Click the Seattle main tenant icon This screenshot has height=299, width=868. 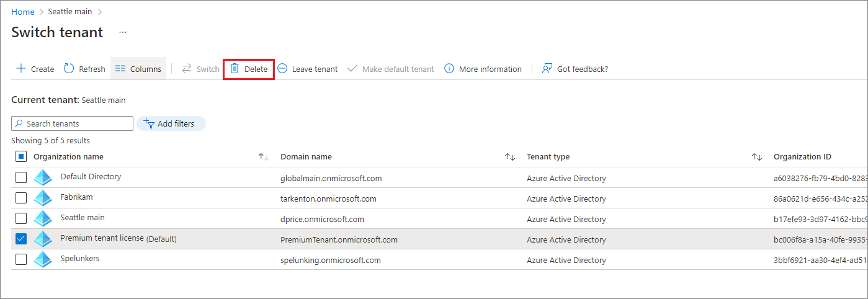(x=43, y=218)
